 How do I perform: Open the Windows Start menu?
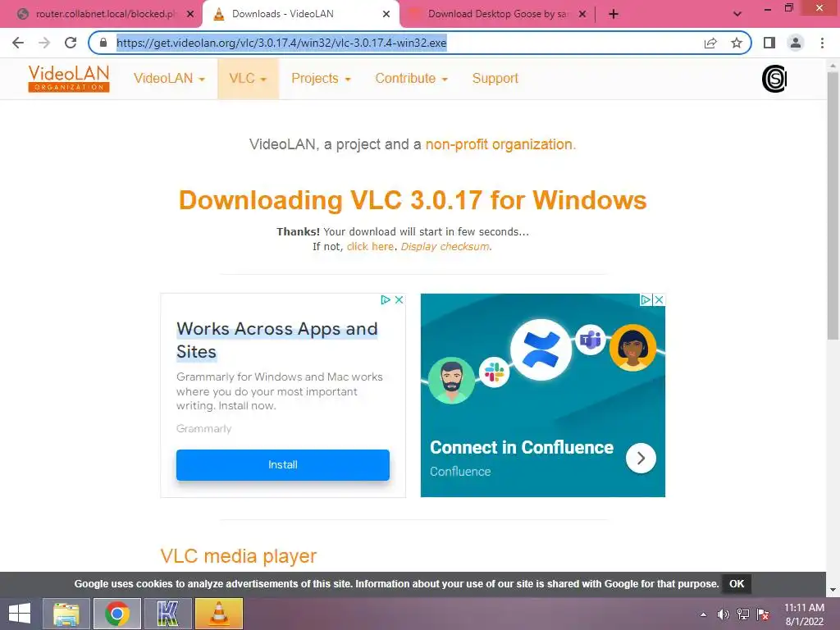tap(20, 614)
